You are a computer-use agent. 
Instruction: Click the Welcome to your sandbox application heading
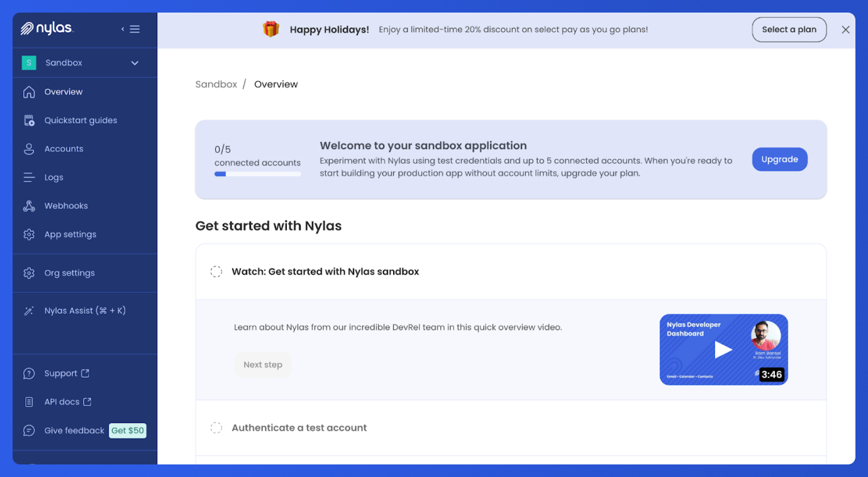423,146
